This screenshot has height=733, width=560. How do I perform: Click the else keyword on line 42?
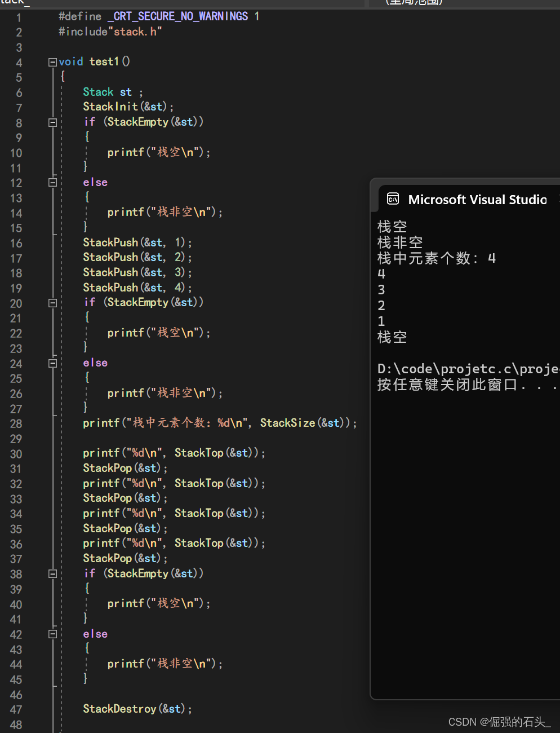point(95,634)
